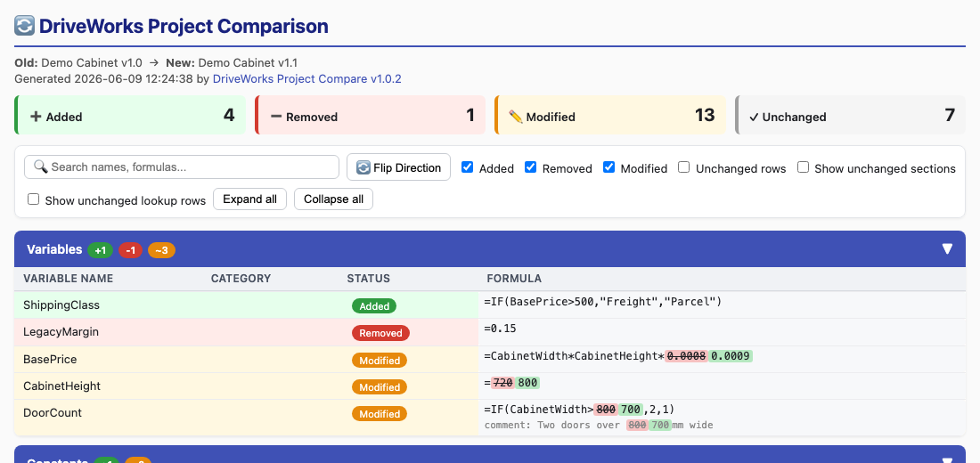Click the green +1 badge on Variables
Screen dimensions: 980x463
[100, 250]
